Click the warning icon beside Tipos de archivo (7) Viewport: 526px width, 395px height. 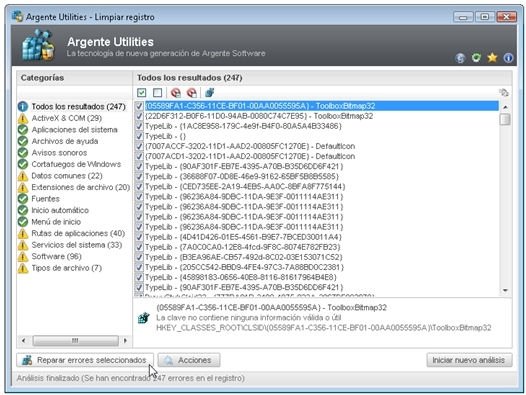[23, 268]
